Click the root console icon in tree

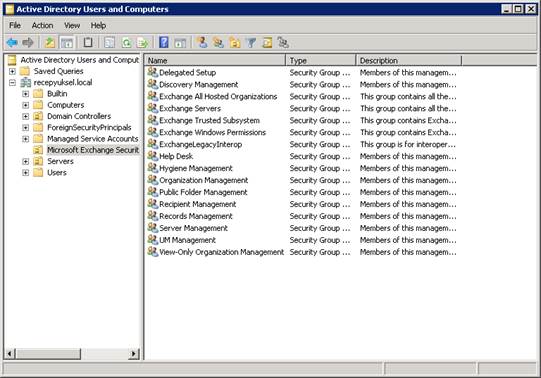point(12,60)
